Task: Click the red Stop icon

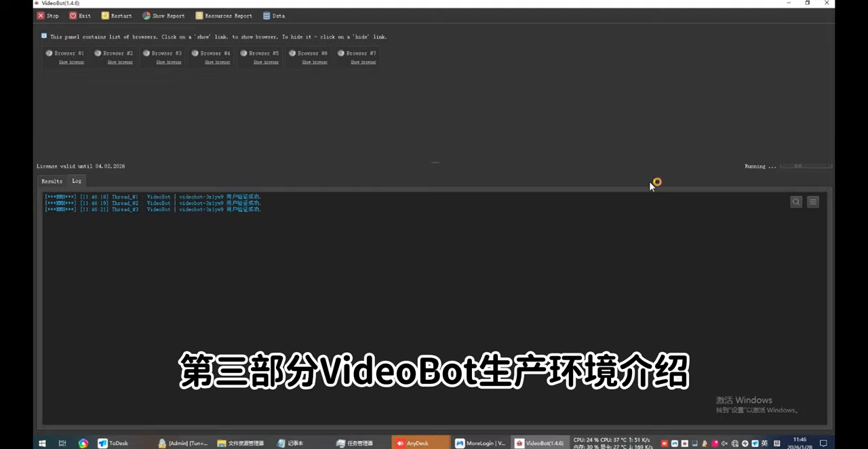Action: pos(41,16)
